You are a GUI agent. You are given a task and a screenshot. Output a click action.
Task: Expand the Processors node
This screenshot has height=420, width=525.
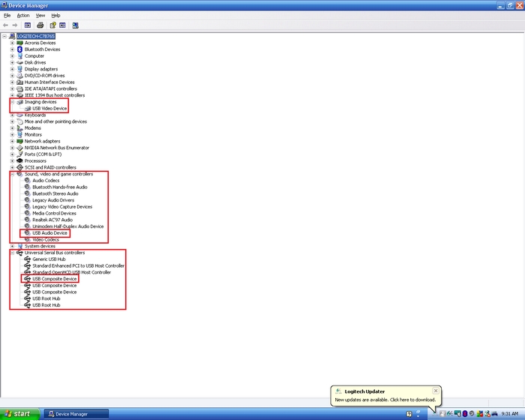click(12, 160)
